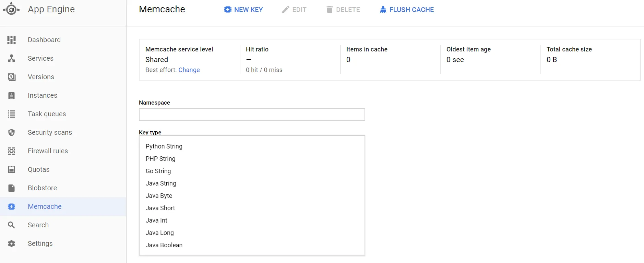This screenshot has height=263, width=644.
Task: Click the "Namespace" field label
Action: tap(155, 103)
